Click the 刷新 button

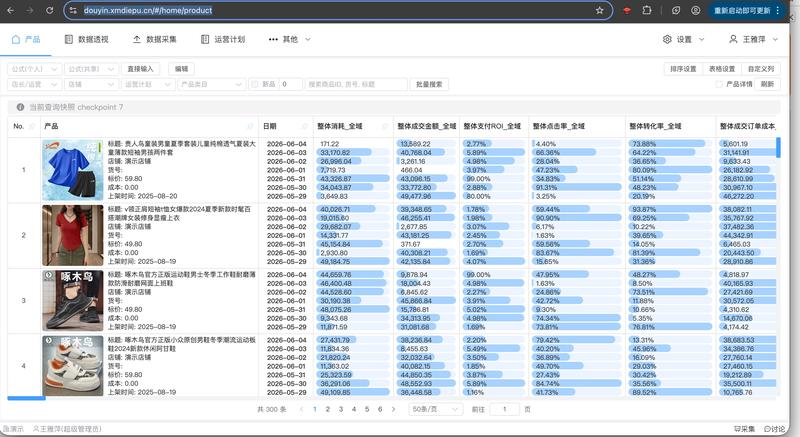[767, 84]
